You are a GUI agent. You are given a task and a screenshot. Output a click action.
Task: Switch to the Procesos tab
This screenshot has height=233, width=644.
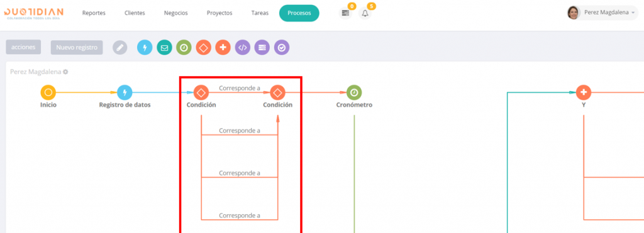click(299, 13)
